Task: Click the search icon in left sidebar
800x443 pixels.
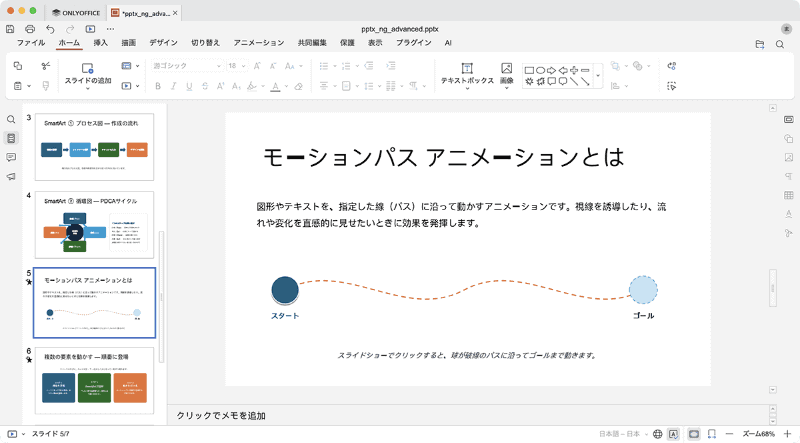Action: click(11, 119)
